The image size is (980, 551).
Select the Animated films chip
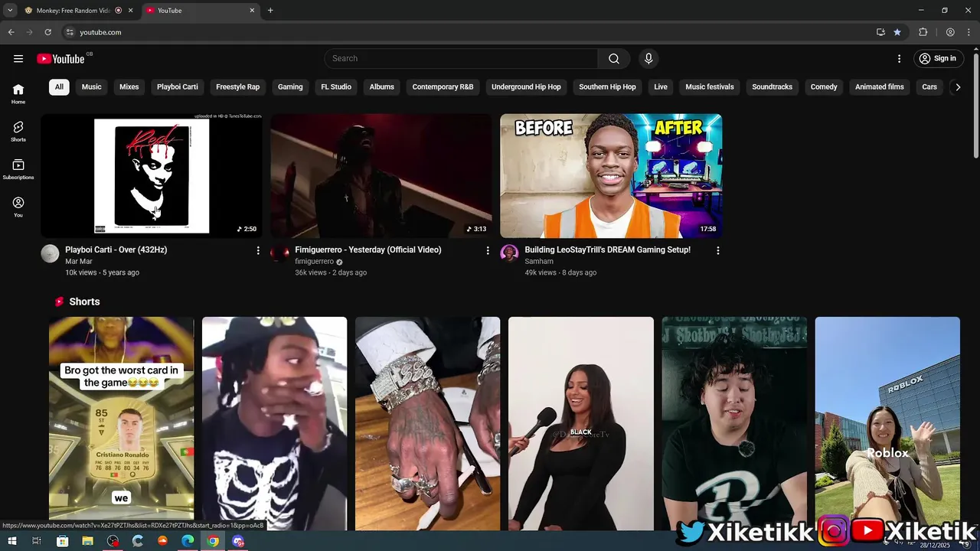point(880,87)
